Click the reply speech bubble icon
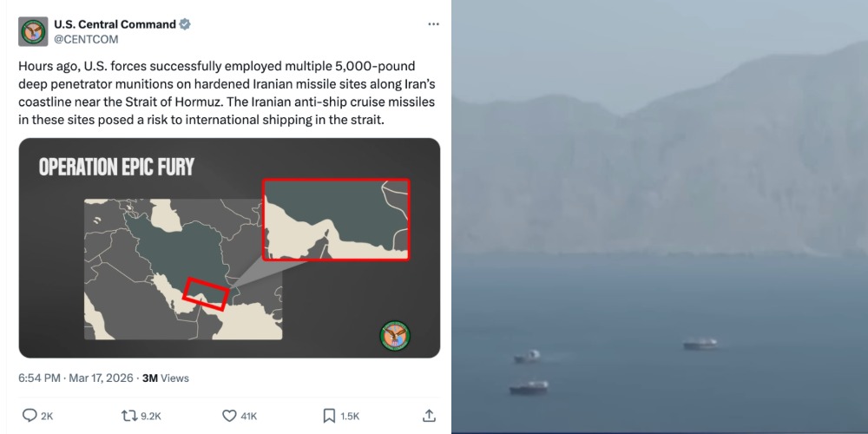Image resolution: width=868 pixels, height=434 pixels. [x=30, y=416]
